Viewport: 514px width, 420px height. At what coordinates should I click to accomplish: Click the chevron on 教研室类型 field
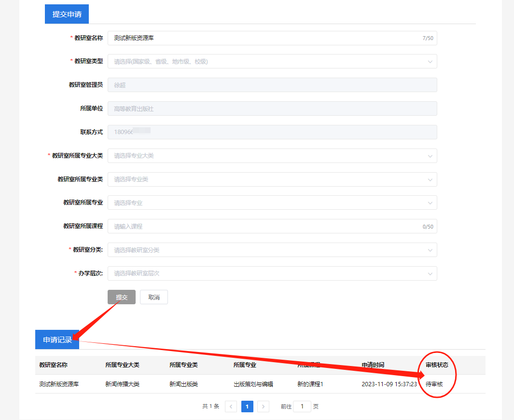pos(431,61)
